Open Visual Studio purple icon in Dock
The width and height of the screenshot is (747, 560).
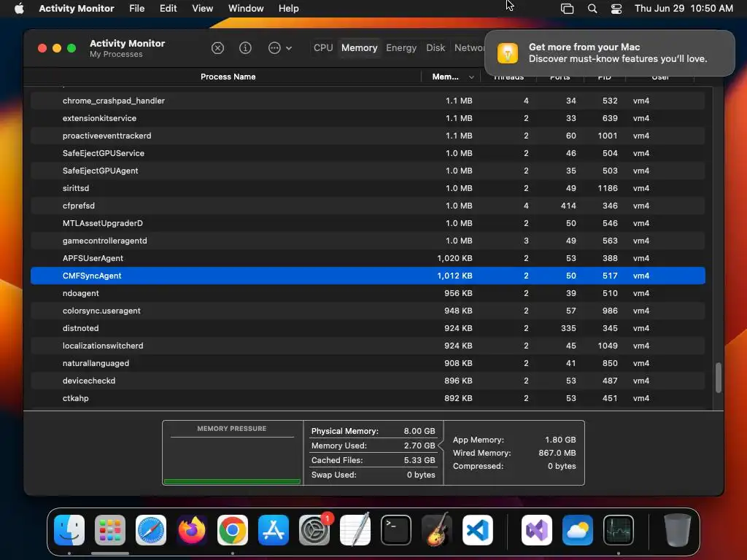point(536,530)
